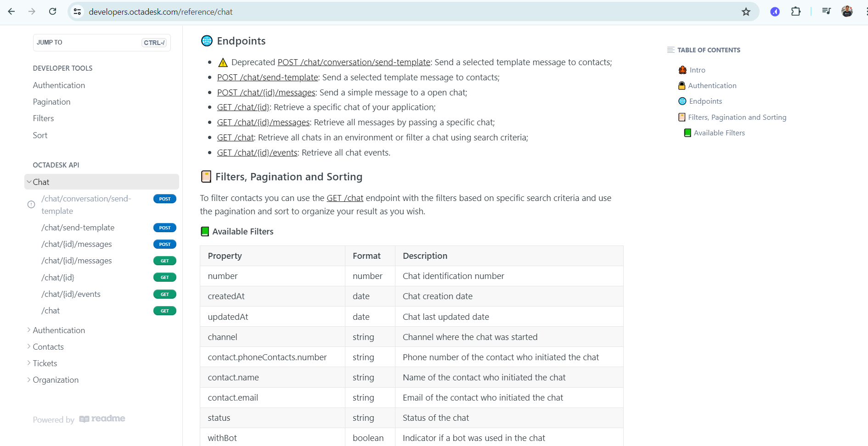Jump to Filters, Pagination and Sorting section

737,117
